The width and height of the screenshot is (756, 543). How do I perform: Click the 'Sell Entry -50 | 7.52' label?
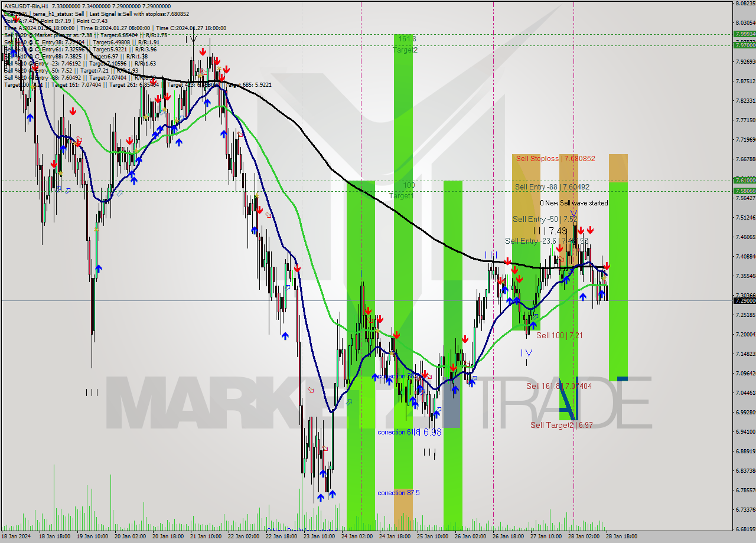(x=545, y=219)
